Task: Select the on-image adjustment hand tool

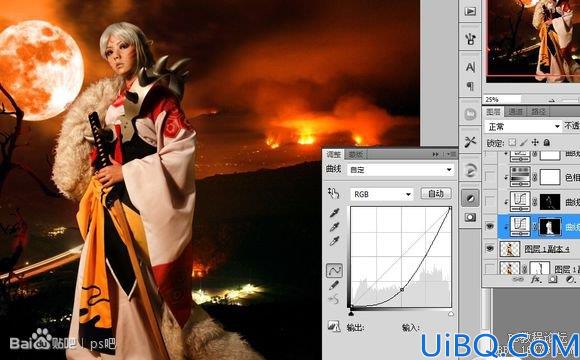Action: tap(333, 193)
